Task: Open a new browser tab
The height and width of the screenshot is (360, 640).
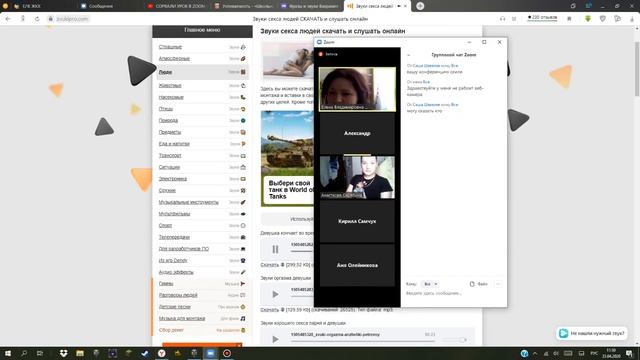Action: 420,6
